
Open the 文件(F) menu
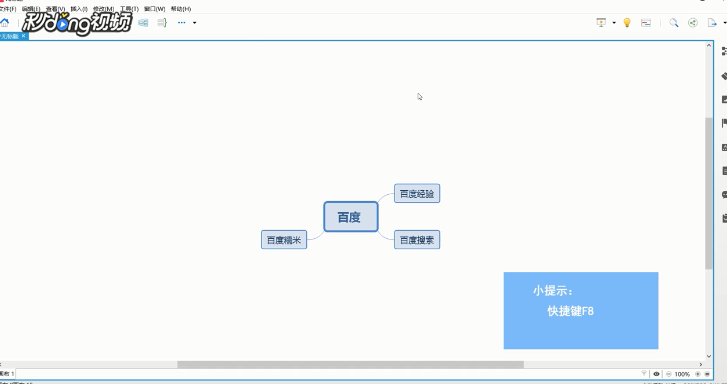7,9
